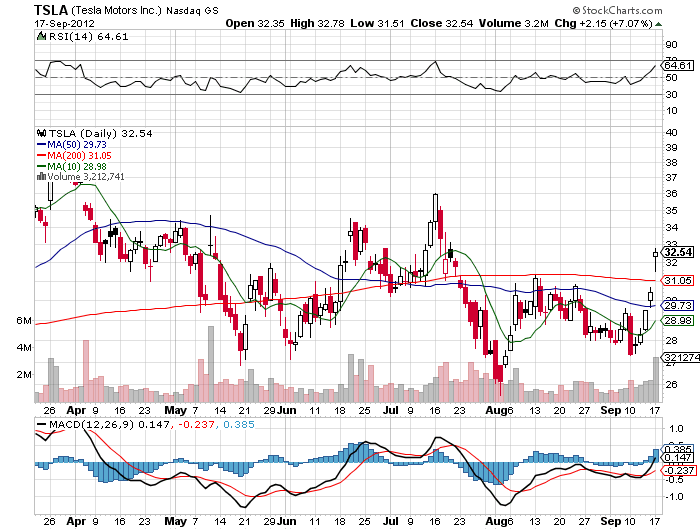Image resolution: width=700 pixels, height=530 pixels.
Task: Click the 10 level on the RSI axis
Action: coord(671,110)
